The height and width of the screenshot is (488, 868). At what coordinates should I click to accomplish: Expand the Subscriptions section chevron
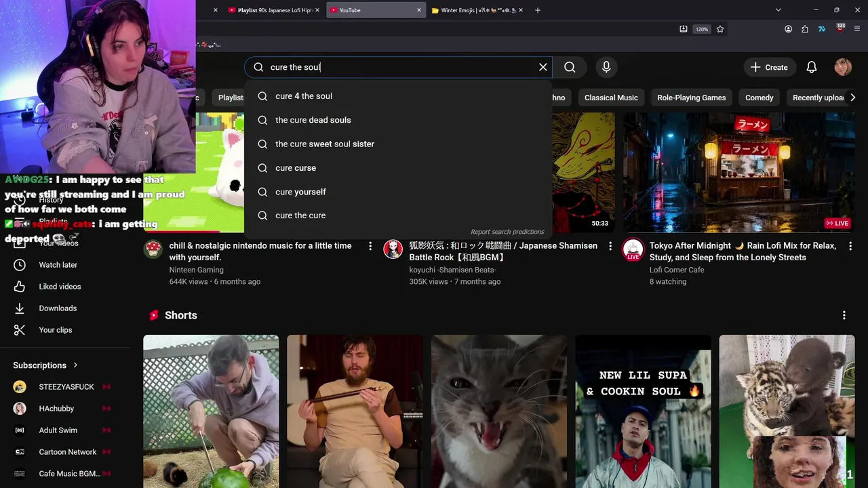[x=75, y=365]
